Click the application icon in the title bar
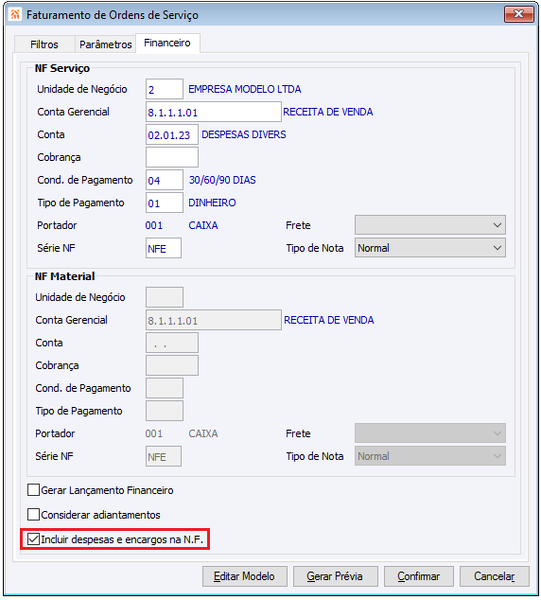 15,15
